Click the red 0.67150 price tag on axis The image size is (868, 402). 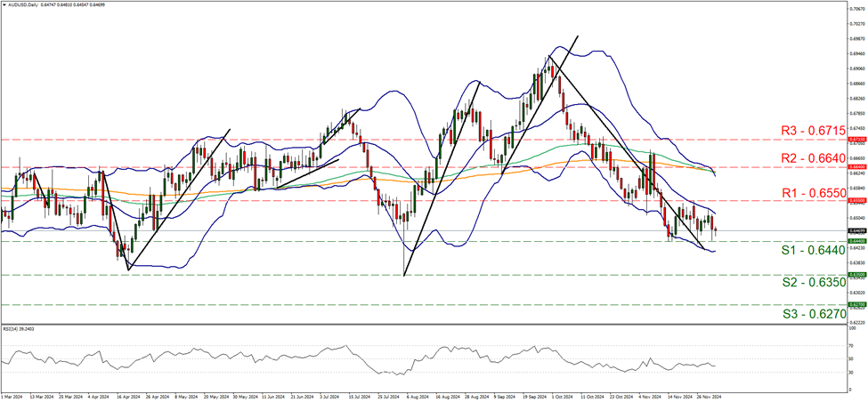856,140
